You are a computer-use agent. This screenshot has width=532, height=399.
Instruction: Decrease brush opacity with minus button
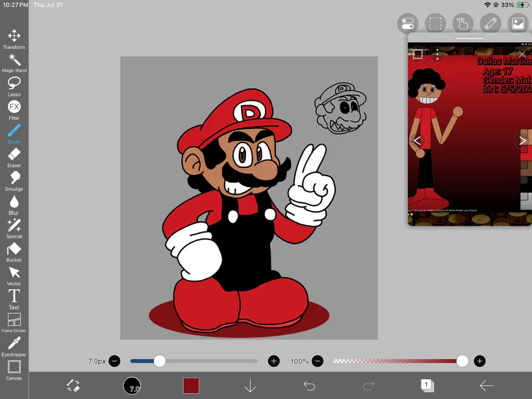317,361
